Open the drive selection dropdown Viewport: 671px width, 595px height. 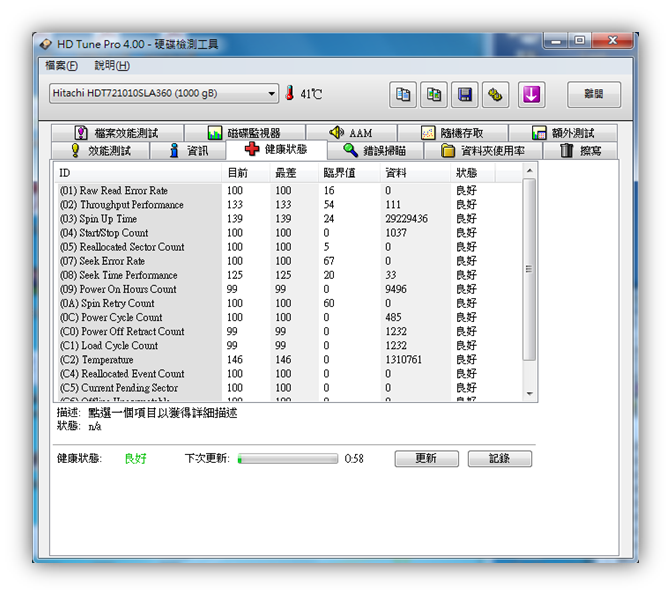click(x=164, y=94)
